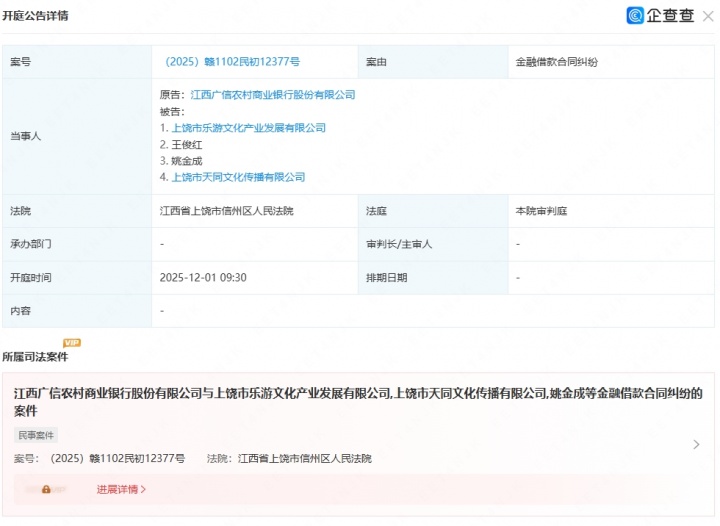Image resolution: width=720 pixels, height=526 pixels.
Task: Click the 开庭公告详情 title
Action: [x=35, y=16]
